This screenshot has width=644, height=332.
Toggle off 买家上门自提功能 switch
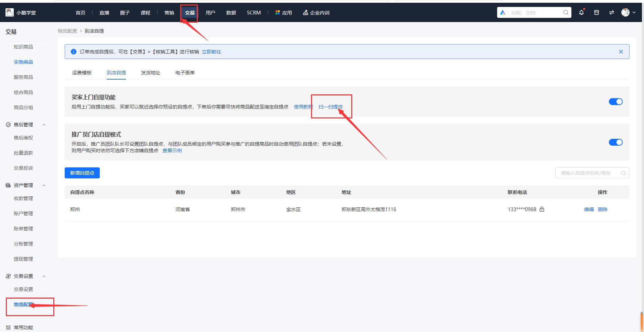coord(615,102)
